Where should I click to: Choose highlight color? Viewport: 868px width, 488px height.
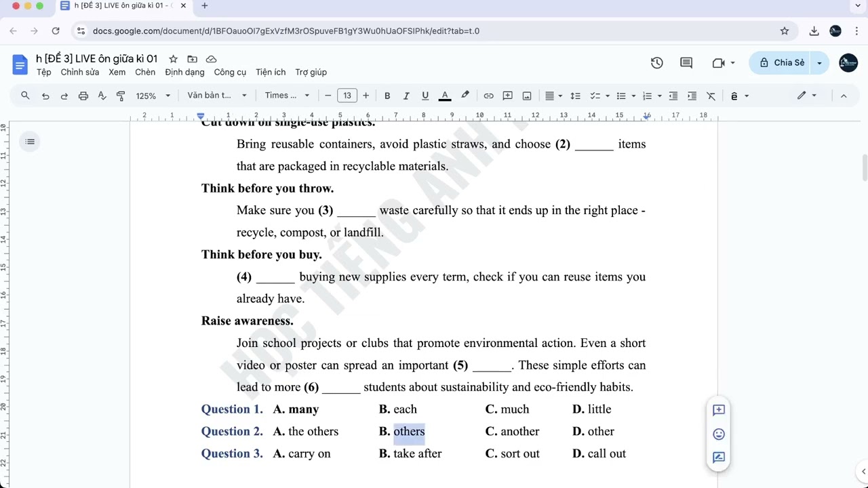point(465,96)
